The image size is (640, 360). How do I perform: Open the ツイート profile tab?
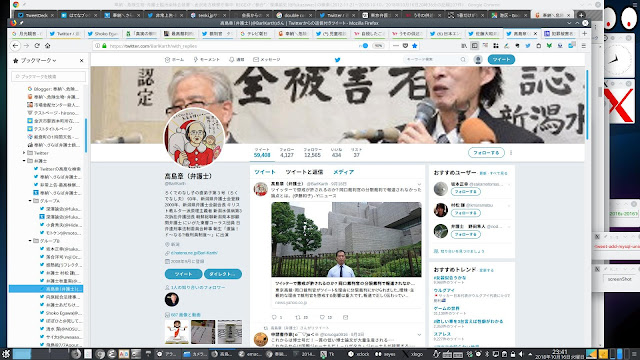click(264, 172)
